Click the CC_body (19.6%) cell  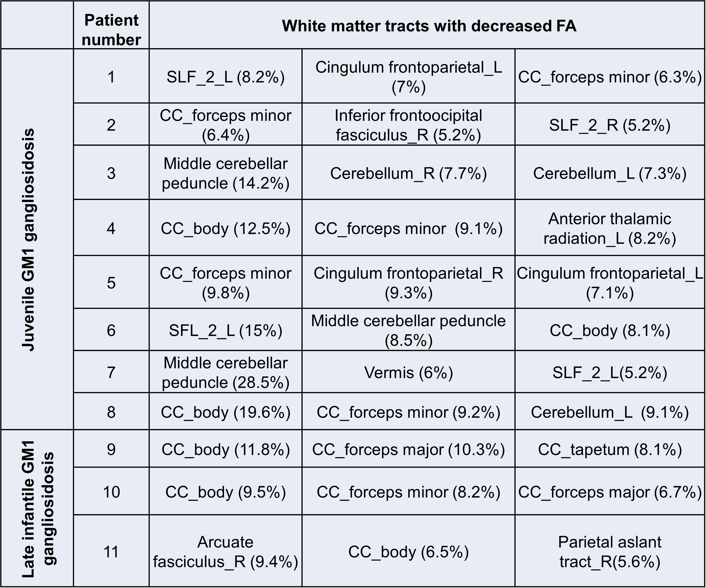coord(225,412)
